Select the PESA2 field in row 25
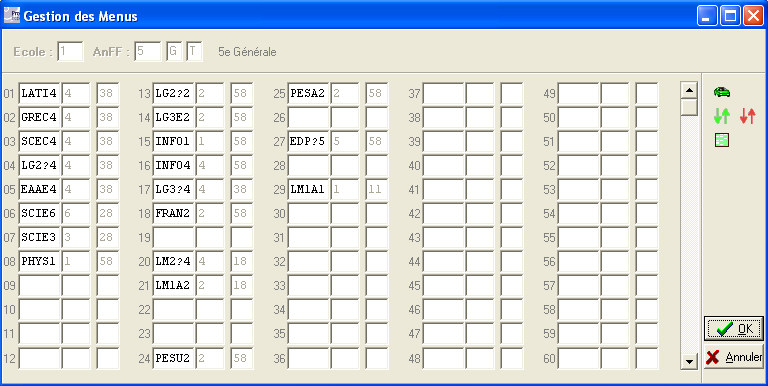The image size is (768, 386). [309, 93]
